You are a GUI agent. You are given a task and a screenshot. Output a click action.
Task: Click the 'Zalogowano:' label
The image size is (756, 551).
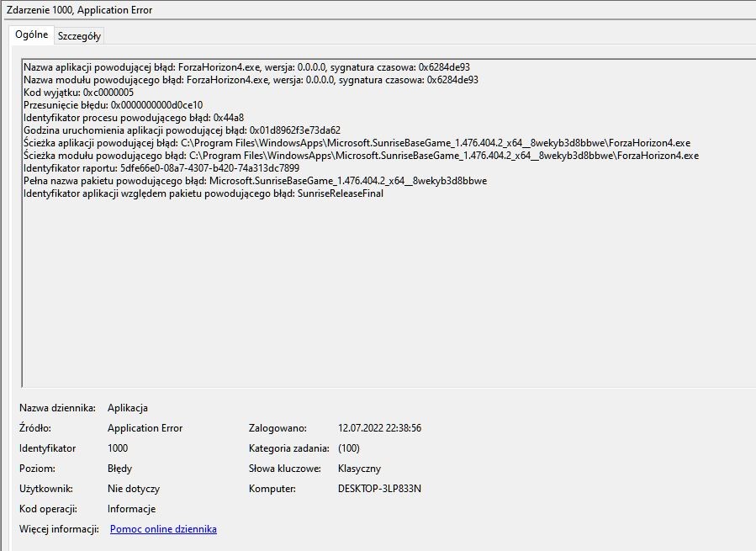pos(278,428)
